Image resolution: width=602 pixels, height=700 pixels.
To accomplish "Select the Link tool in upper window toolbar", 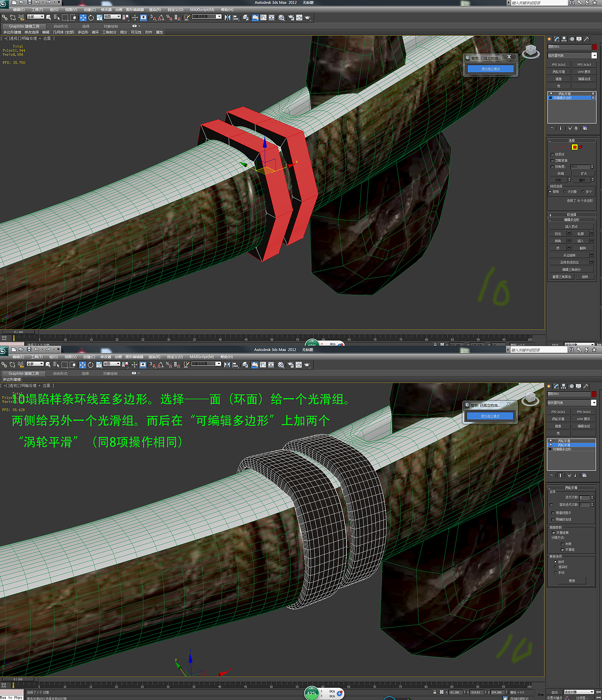I will [5, 17].
